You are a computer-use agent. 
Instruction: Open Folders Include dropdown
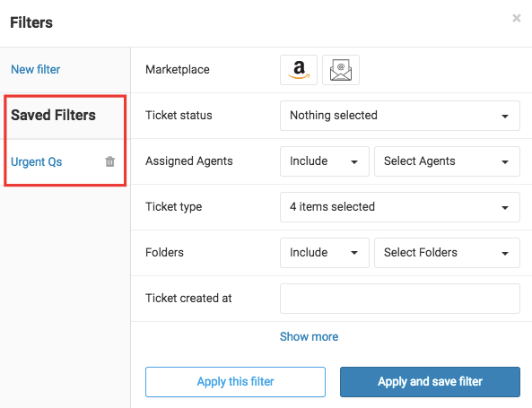325,253
